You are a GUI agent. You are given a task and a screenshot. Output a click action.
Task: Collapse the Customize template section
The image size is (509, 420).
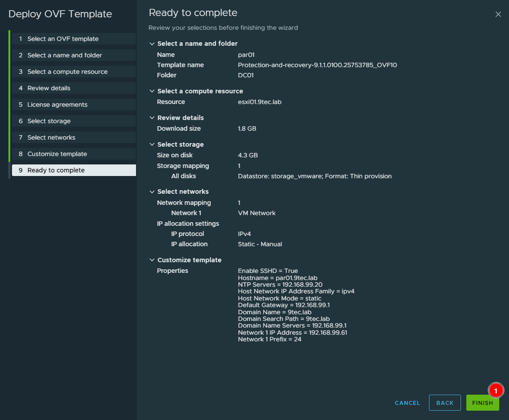point(152,260)
